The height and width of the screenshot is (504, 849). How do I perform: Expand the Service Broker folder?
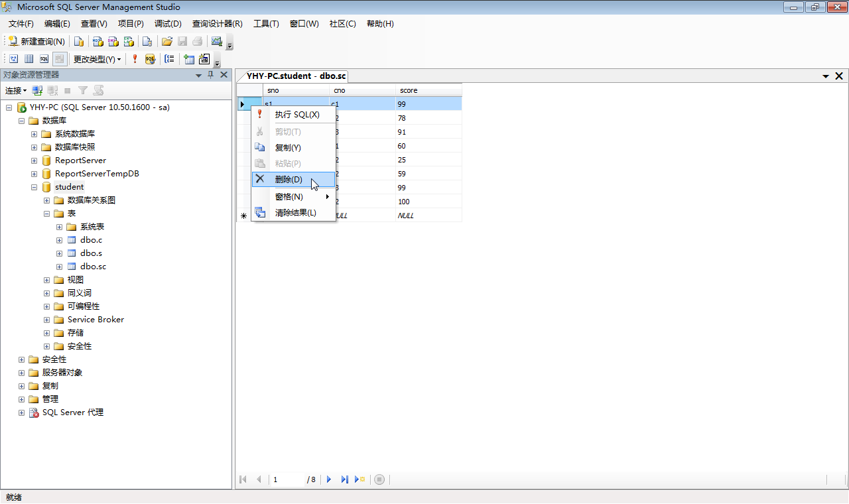[x=47, y=320]
